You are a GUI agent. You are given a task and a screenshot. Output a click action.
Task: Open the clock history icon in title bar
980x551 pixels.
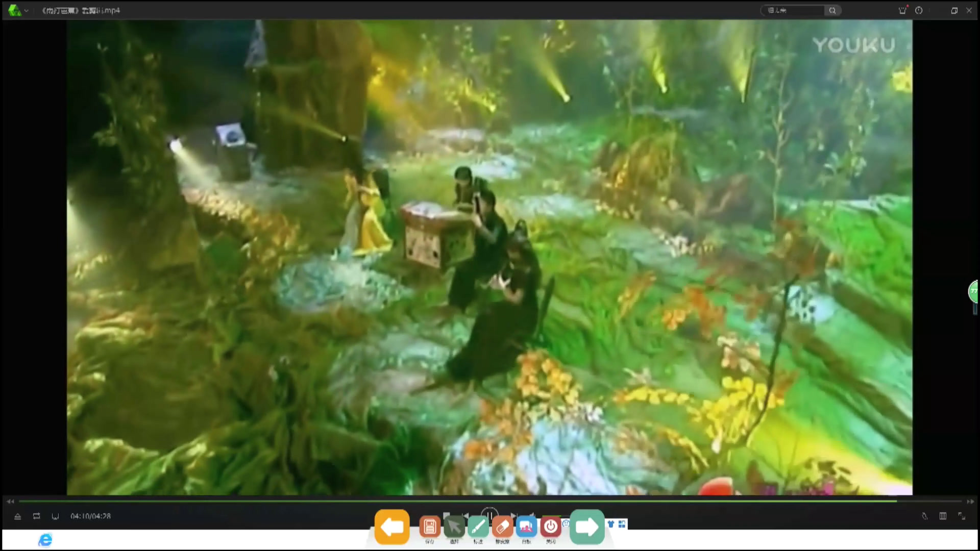(x=919, y=10)
